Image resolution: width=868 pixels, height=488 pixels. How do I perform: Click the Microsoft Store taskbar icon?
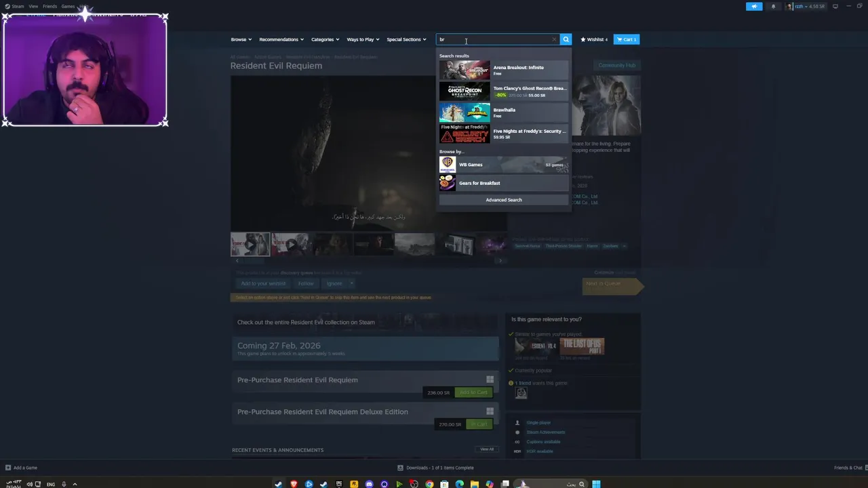pyautogui.click(x=444, y=484)
